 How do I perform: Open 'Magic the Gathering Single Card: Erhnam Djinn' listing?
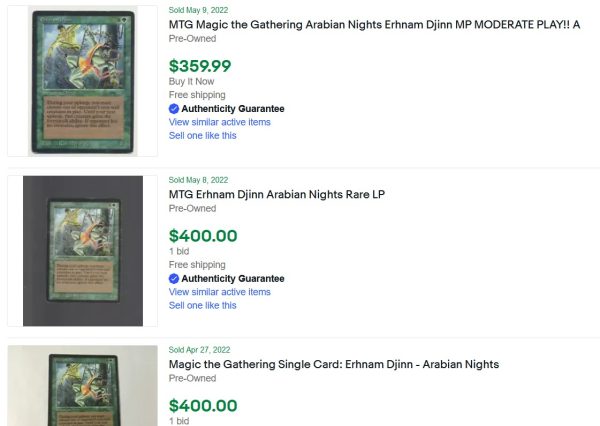click(x=333, y=364)
